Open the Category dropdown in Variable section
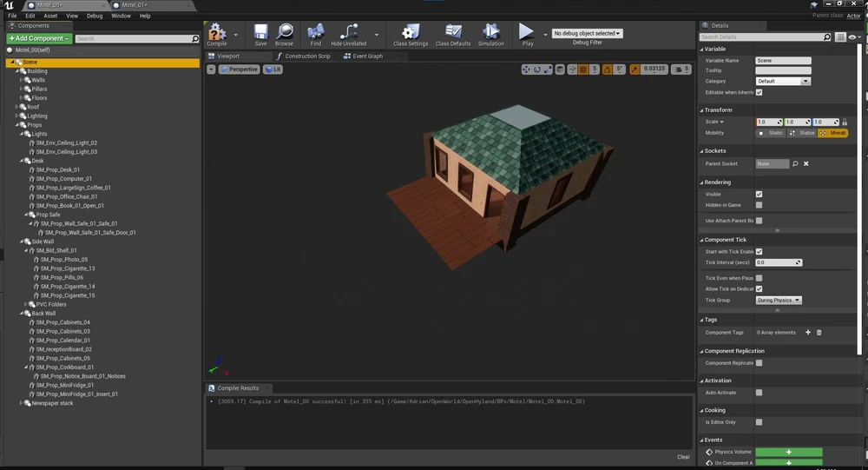This screenshot has height=470, width=868. pos(783,82)
